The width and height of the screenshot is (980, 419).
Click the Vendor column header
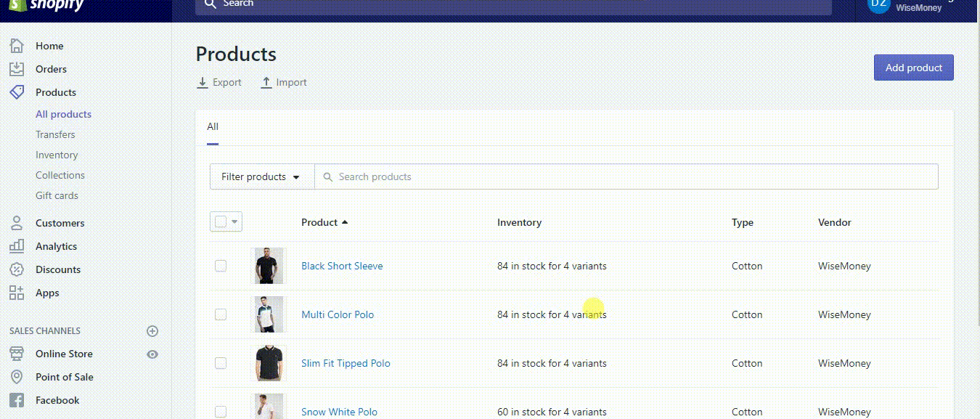pyautogui.click(x=835, y=222)
